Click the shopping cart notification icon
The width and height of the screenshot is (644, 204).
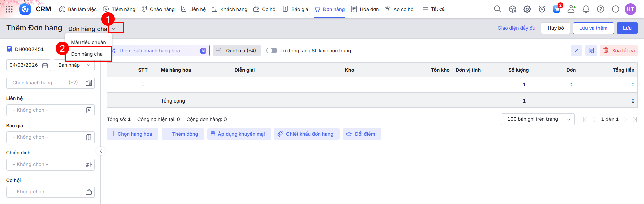(x=556, y=9)
